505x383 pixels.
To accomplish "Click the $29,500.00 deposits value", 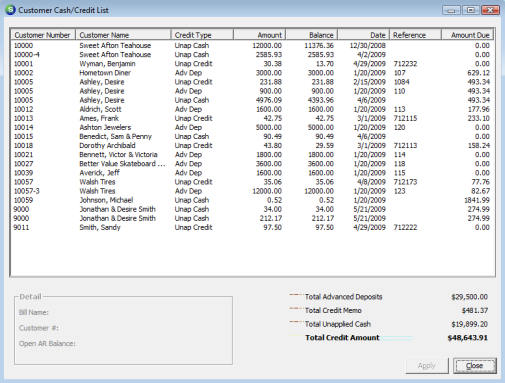I will click(470, 297).
